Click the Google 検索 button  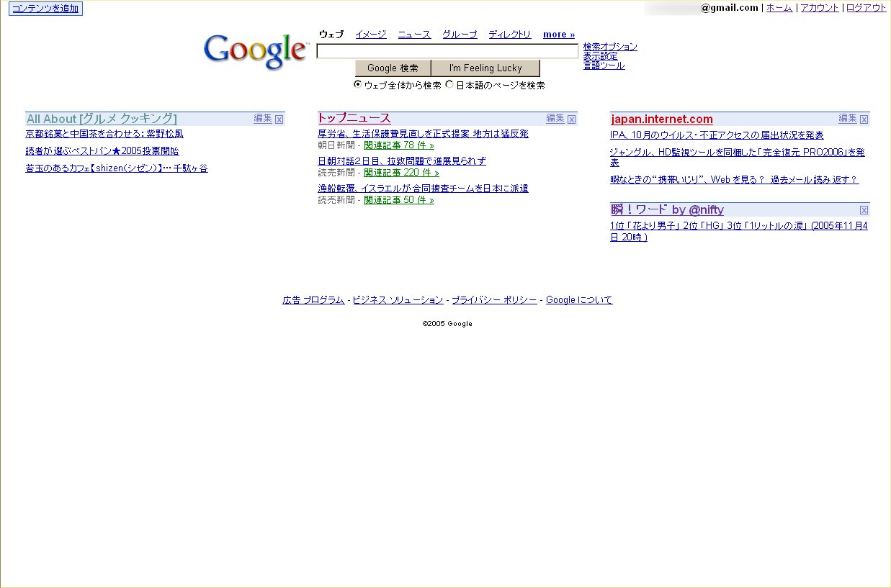tap(393, 68)
